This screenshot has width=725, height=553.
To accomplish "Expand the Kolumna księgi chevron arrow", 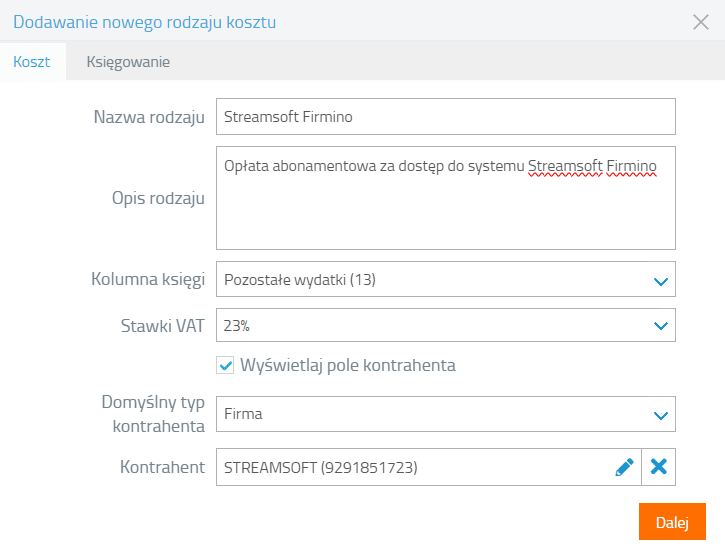I will click(661, 280).
